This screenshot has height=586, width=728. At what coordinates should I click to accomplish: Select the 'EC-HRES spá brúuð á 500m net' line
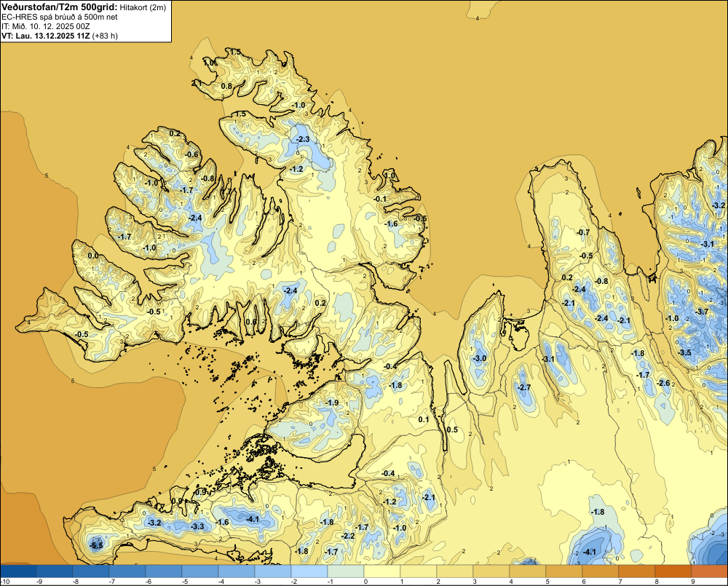coord(60,17)
